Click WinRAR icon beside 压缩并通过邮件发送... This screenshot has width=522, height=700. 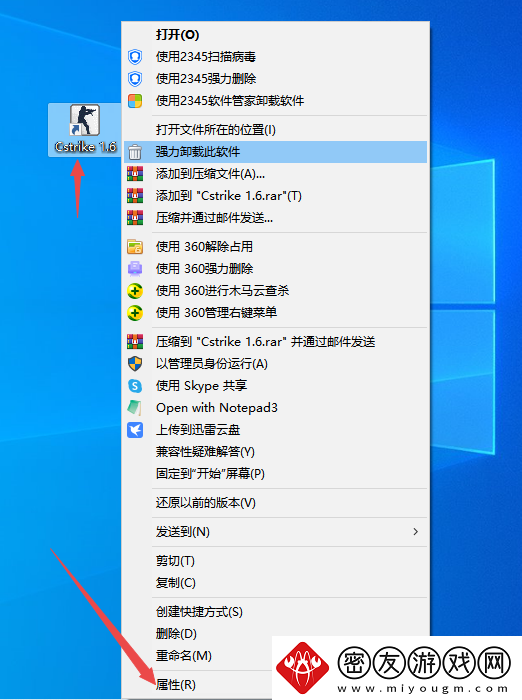pyautogui.click(x=135, y=217)
